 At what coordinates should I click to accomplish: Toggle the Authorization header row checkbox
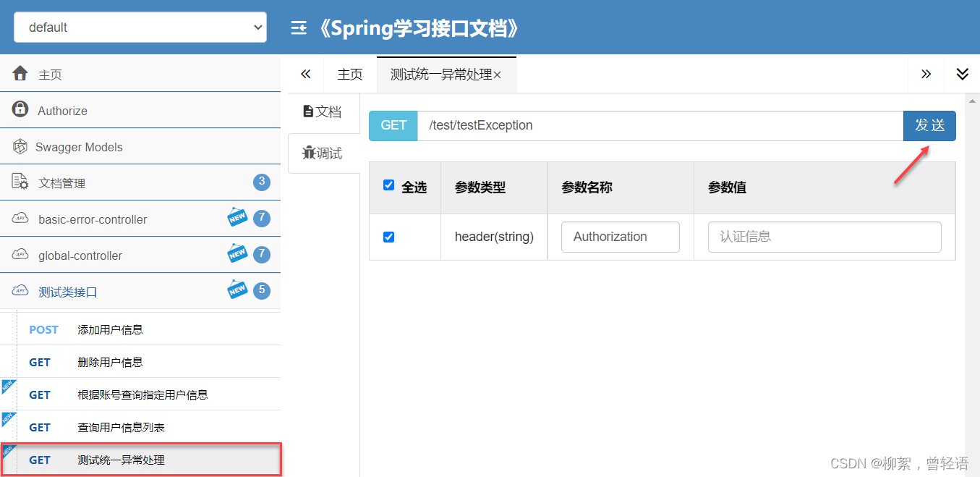tap(389, 237)
